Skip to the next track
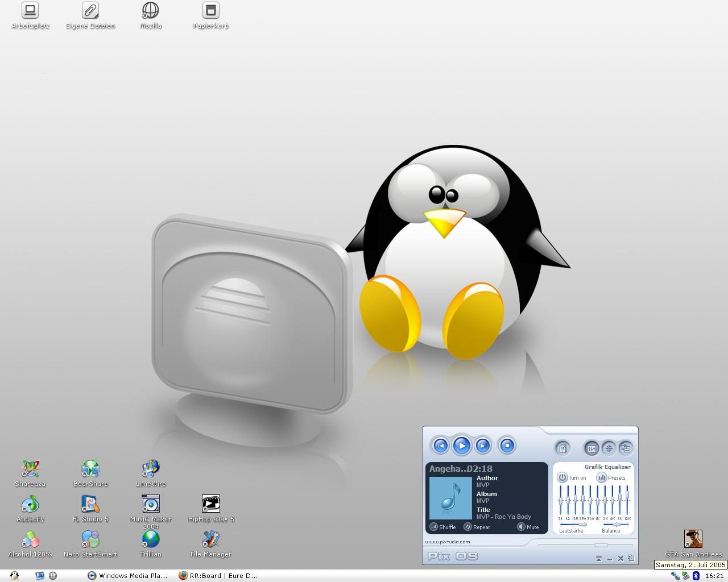Image resolution: width=728 pixels, height=582 pixels. tap(483, 446)
